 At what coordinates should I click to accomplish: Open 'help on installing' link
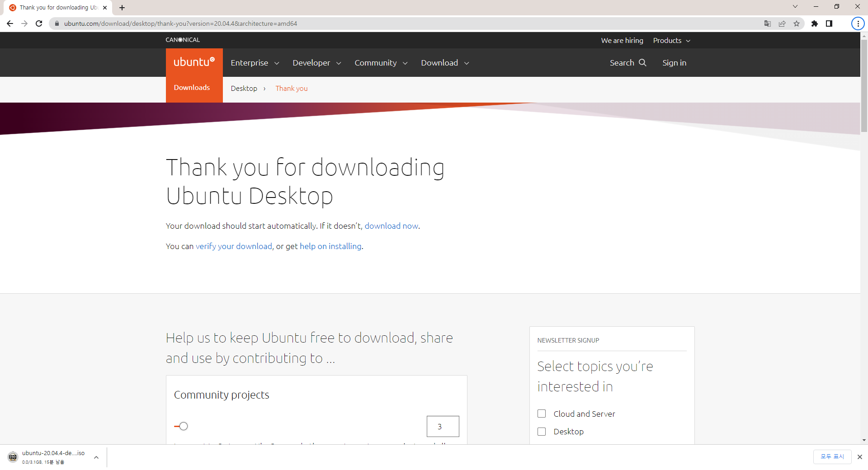click(x=330, y=246)
